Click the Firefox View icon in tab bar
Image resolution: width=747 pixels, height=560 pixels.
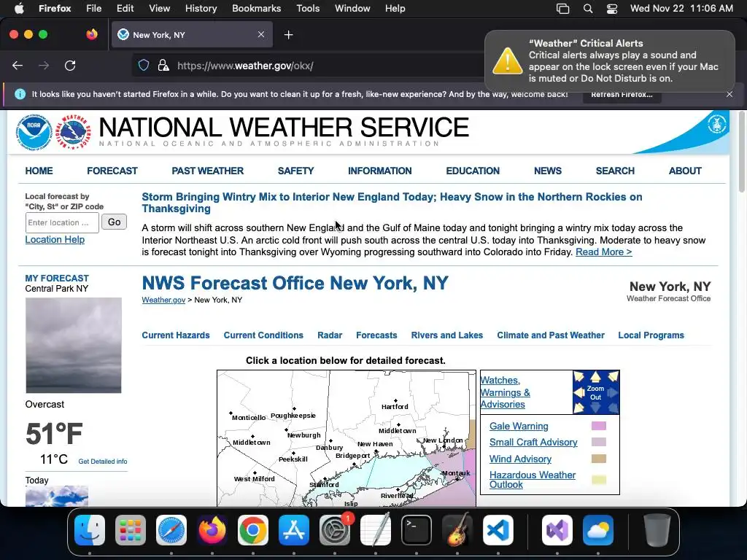click(x=92, y=34)
